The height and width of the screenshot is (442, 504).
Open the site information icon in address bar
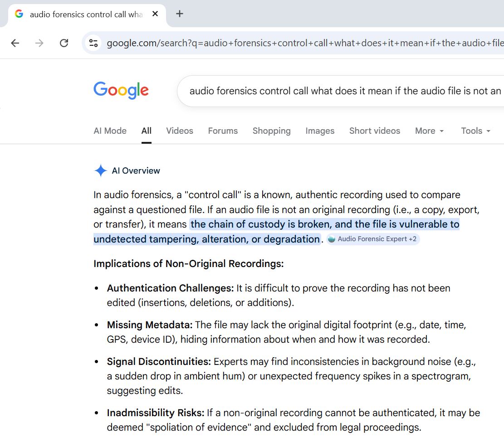pos(93,43)
